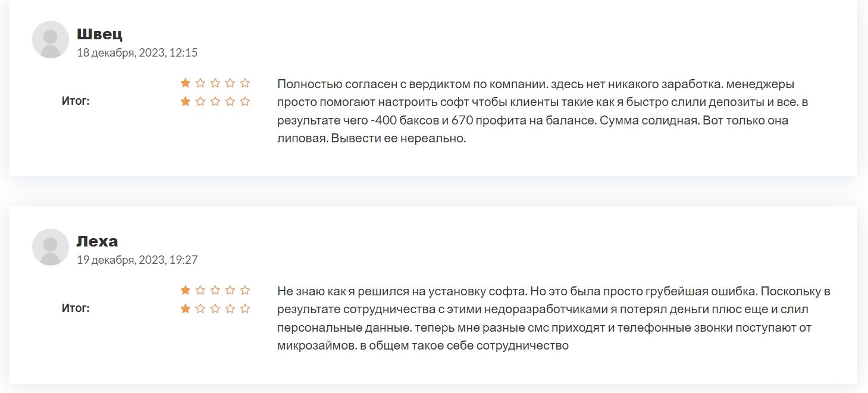
Task: Click first filled star in Швец's top rating row
Action: coord(186,83)
